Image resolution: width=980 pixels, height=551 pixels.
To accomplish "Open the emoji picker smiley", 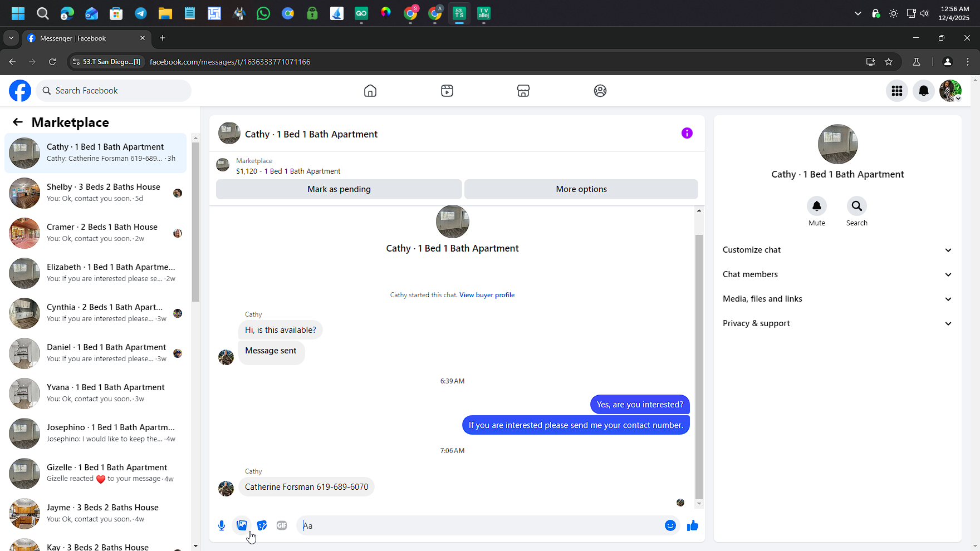I will tap(670, 525).
